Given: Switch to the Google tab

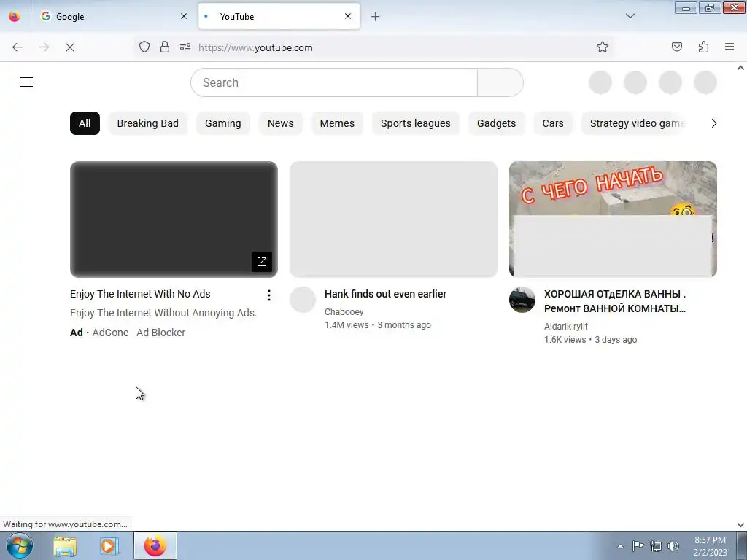Looking at the screenshot, I should click(115, 16).
